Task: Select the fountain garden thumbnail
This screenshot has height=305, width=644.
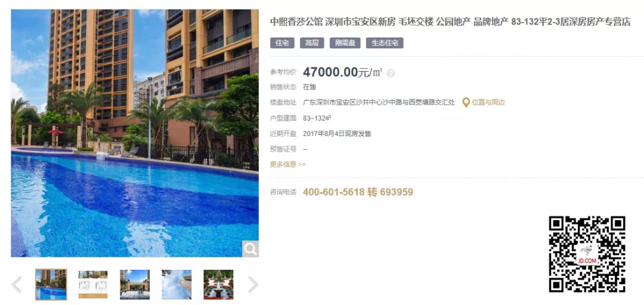Action: (x=218, y=285)
